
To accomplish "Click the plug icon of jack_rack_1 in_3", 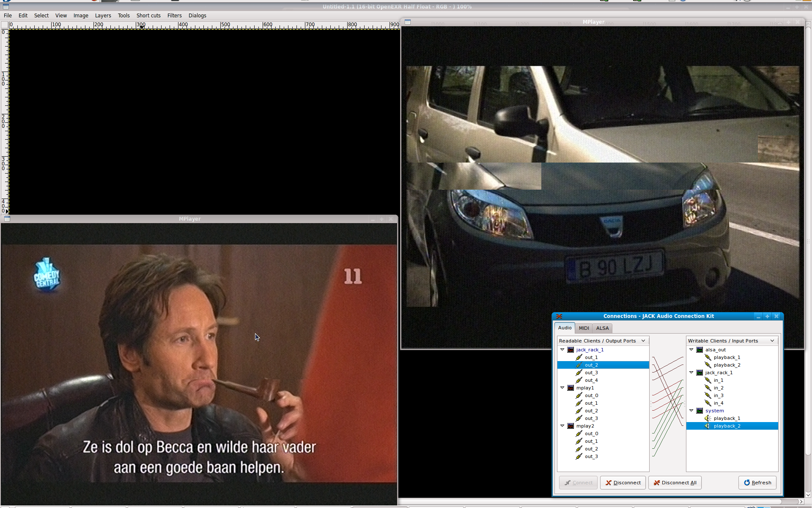I will click(708, 395).
